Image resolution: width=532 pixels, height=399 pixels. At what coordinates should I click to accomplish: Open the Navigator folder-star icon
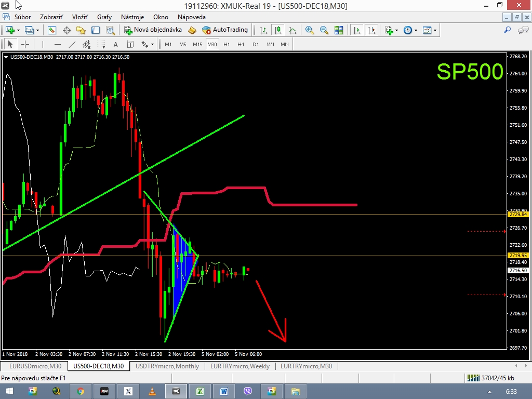coord(81,30)
